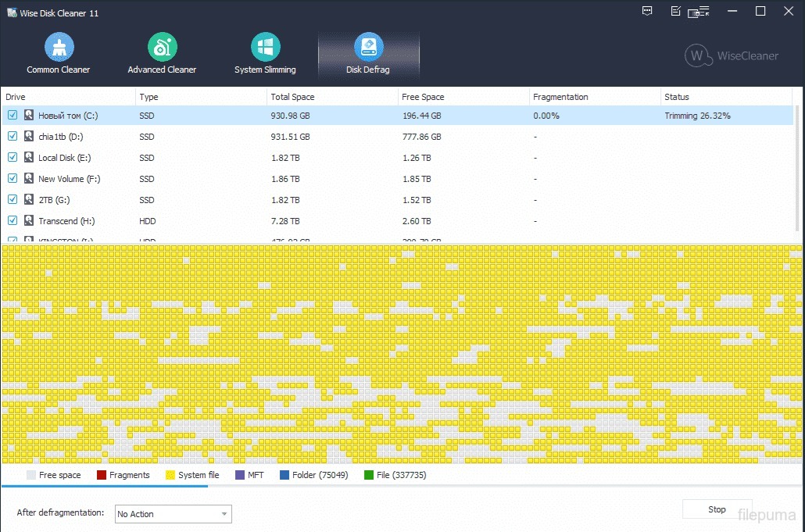Open the Common Cleaner tab
Screen dimensions: 805x532
(x=59, y=55)
